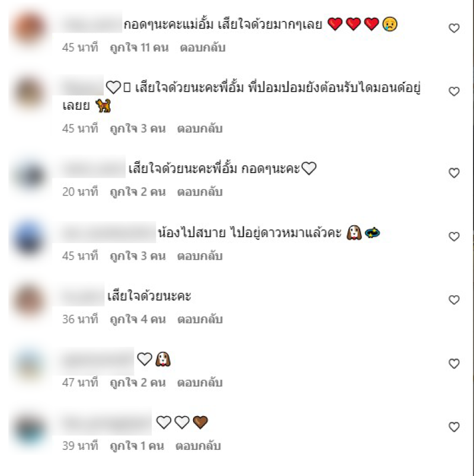
Task: Reply to the 39 นาที comment
Action: (198, 446)
